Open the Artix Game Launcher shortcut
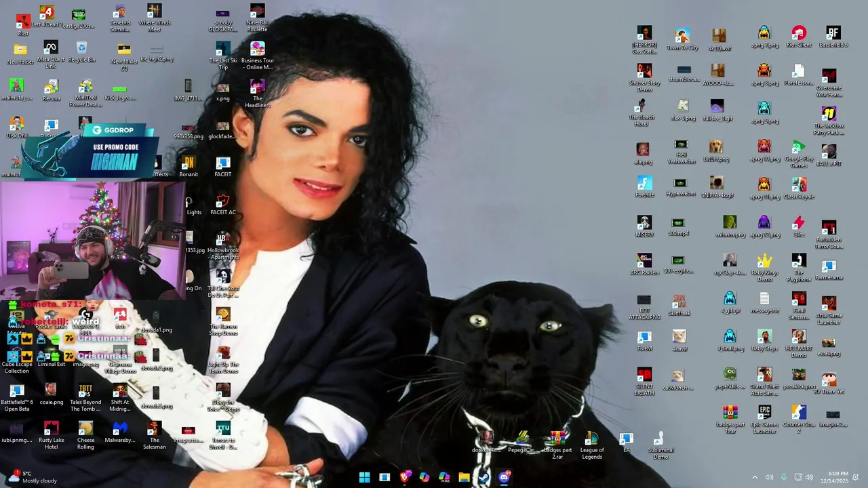 pyautogui.click(x=829, y=310)
